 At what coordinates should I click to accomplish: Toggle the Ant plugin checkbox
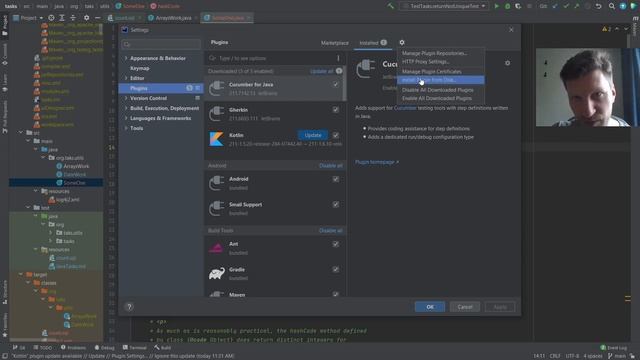coord(336,244)
